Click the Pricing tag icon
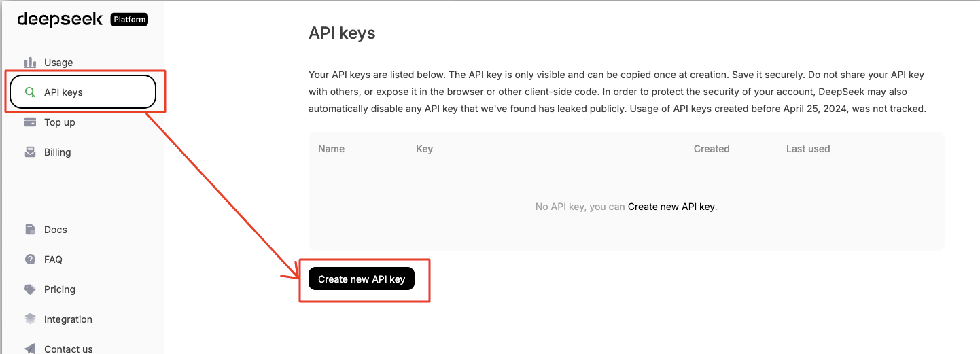The height and width of the screenshot is (354, 980). coord(30,289)
